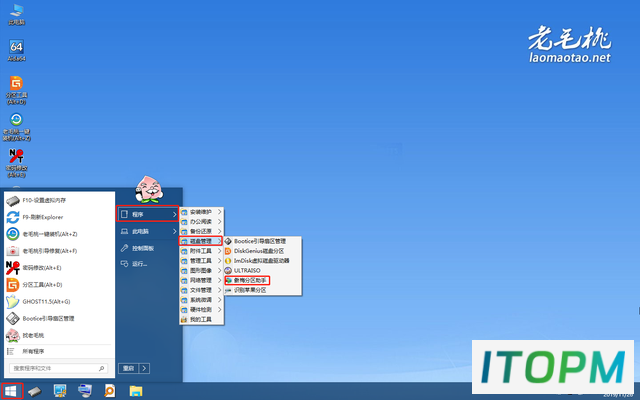Launch F9-刷新Explorer from Start menu
The image size is (640, 400).
(59, 217)
